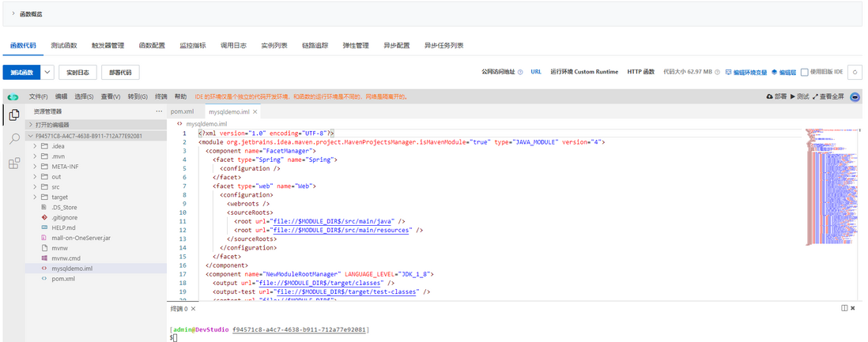Image resolution: width=868 pixels, height=342 pixels.
Task: Click the file icon of HELP.md
Action: click(x=44, y=227)
